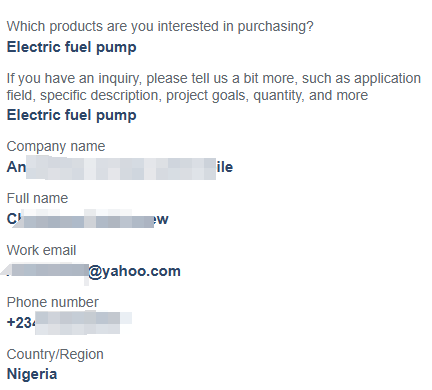Click the blurred company name value
Image resolution: width=432 pixels, height=390 pixels.
(x=121, y=167)
